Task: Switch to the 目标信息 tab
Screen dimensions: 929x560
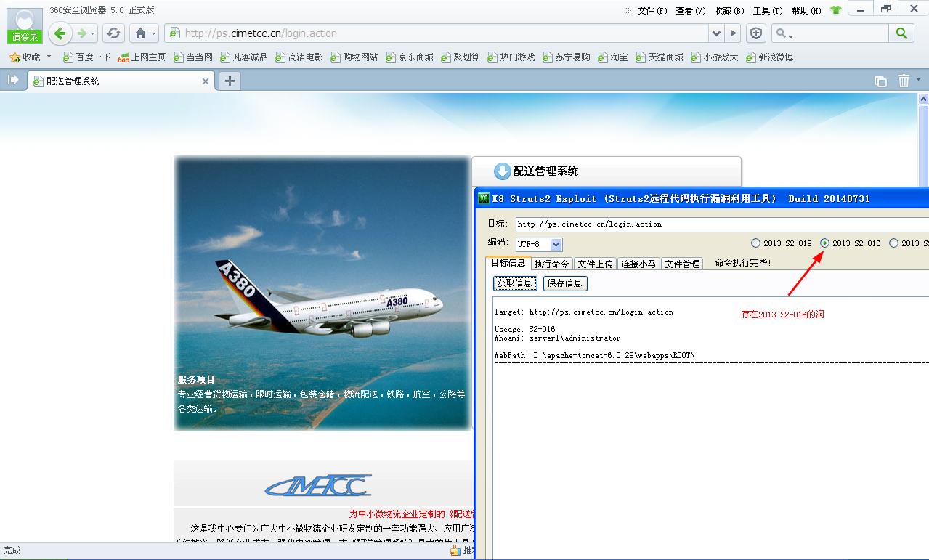Action: click(508, 263)
